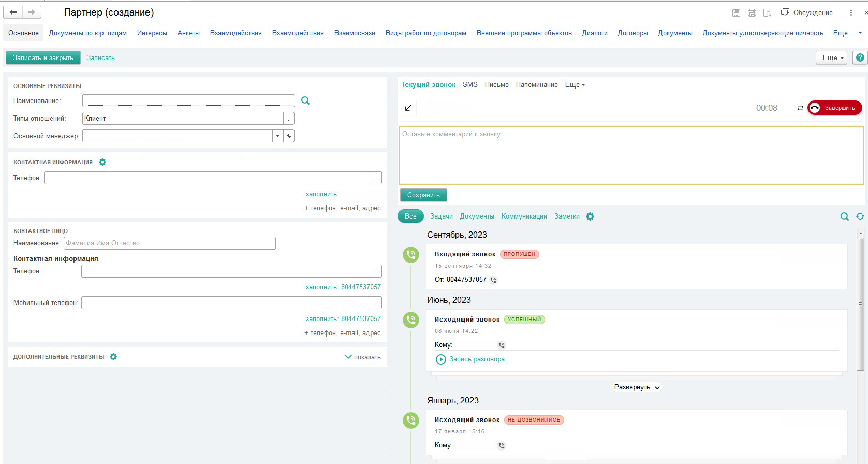Click the call transfer arrows icon
The image size is (868, 464).
click(800, 108)
